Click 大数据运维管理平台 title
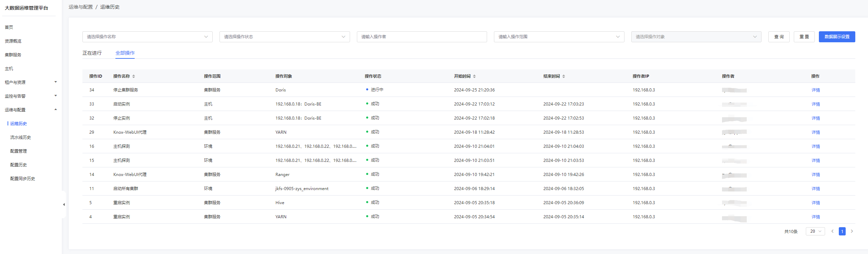The height and width of the screenshot is (254, 868). tap(26, 8)
